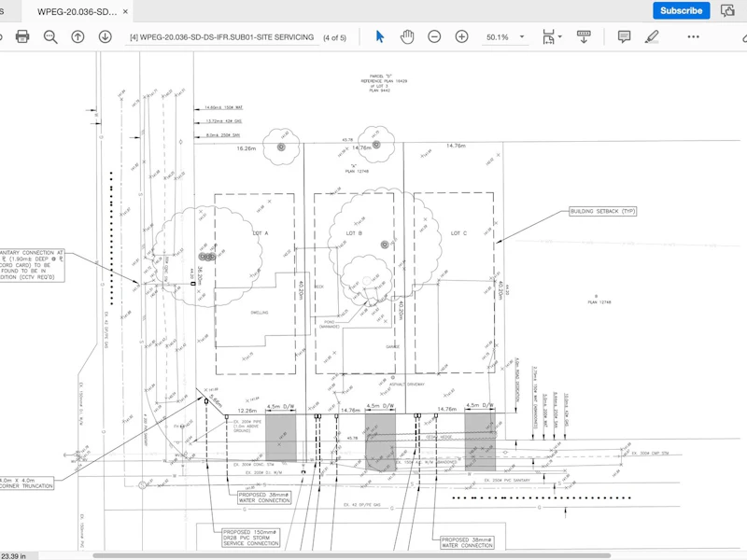Zoom out with the minus circle
Image resolution: width=747 pixels, height=560 pixels.
click(x=434, y=36)
